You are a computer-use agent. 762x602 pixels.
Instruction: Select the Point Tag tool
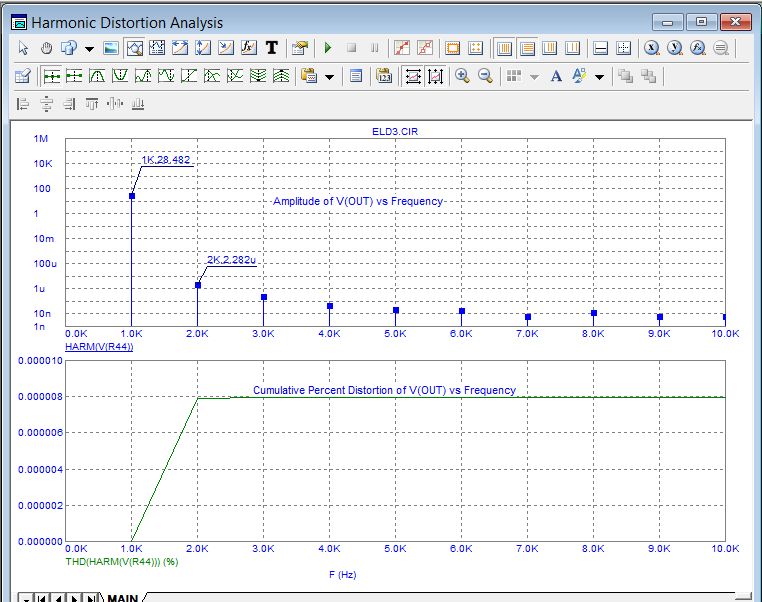pos(225,48)
